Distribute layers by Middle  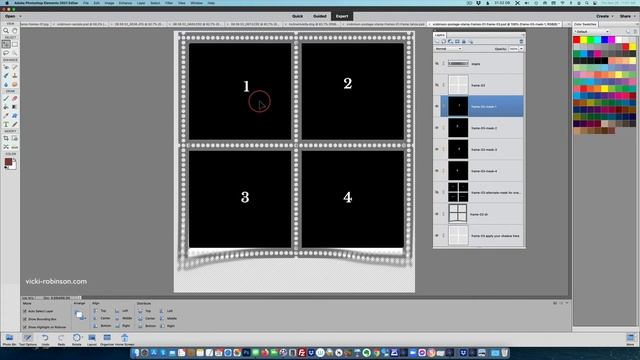(x=169, y=318)
